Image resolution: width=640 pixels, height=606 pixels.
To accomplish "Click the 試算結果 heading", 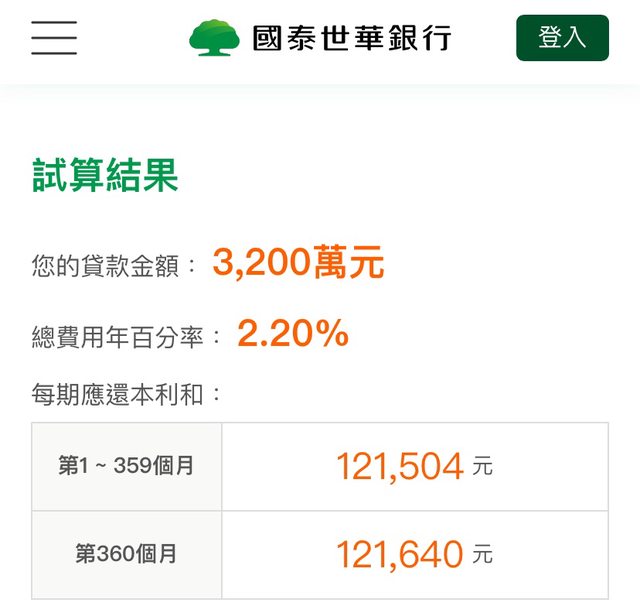I will pyautogui.click(x=105, y=176).
